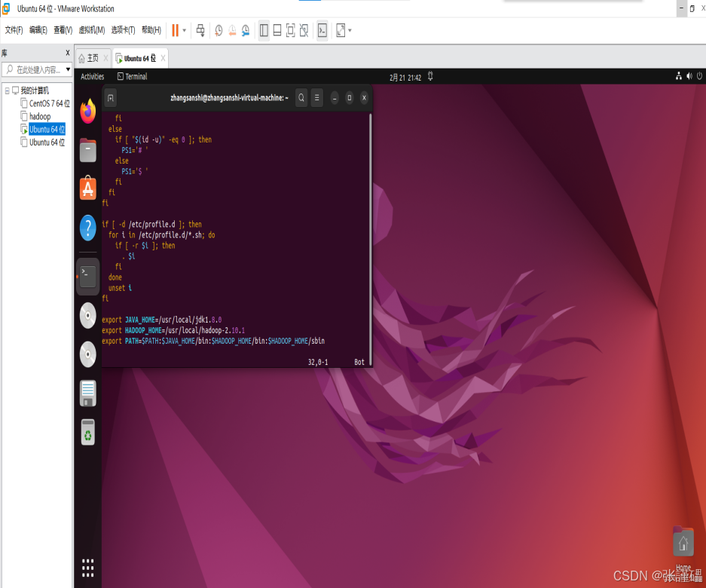Screen dimensions: 706x588
Task: Click the stretch guest display icon
Action: click(x=341, y=30)
